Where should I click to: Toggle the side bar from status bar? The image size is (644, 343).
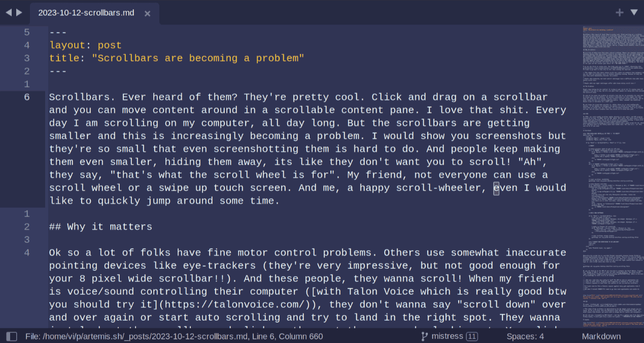point(12,336)
